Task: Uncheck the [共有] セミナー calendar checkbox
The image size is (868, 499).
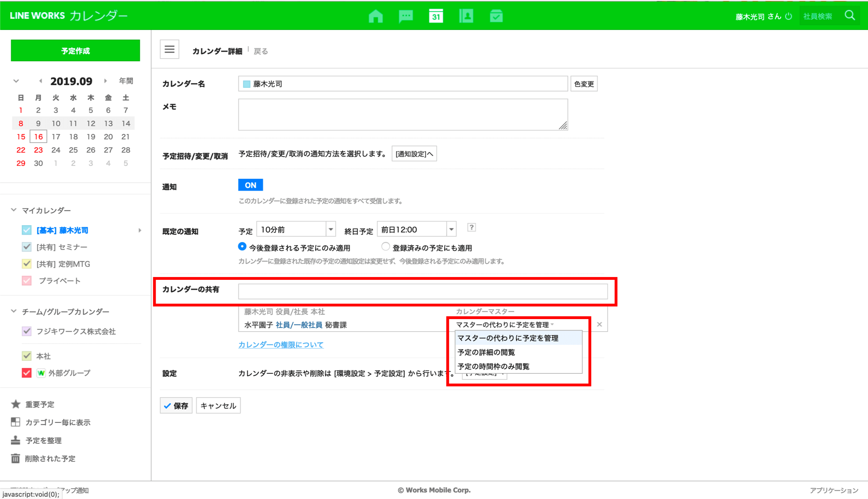Action: pyautogui.click(x=27, y=247)
